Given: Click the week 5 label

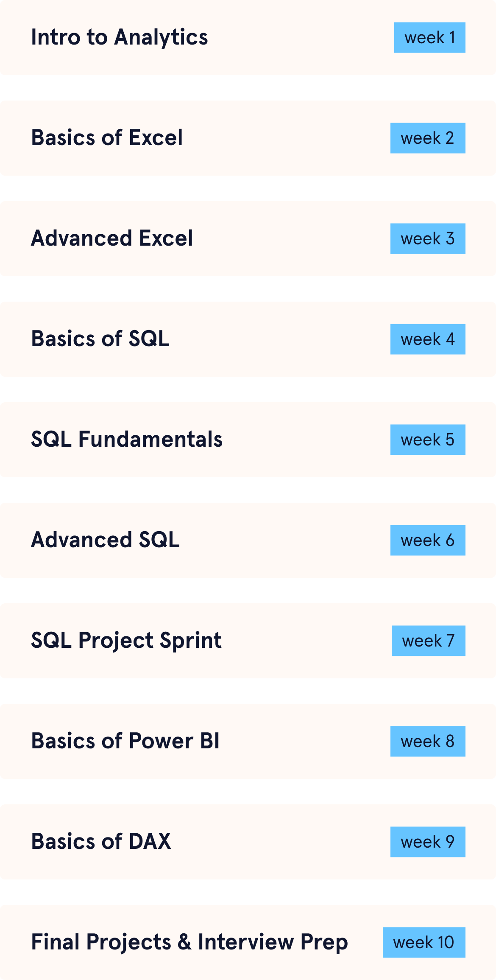Looking at the screenshot, I should pyautogui.click(x=428, y=440).
